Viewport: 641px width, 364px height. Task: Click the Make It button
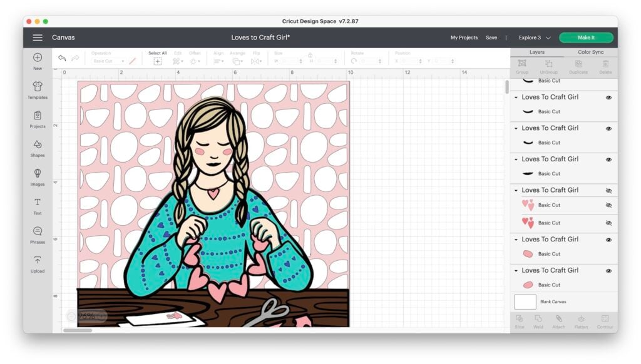(586, 38)
